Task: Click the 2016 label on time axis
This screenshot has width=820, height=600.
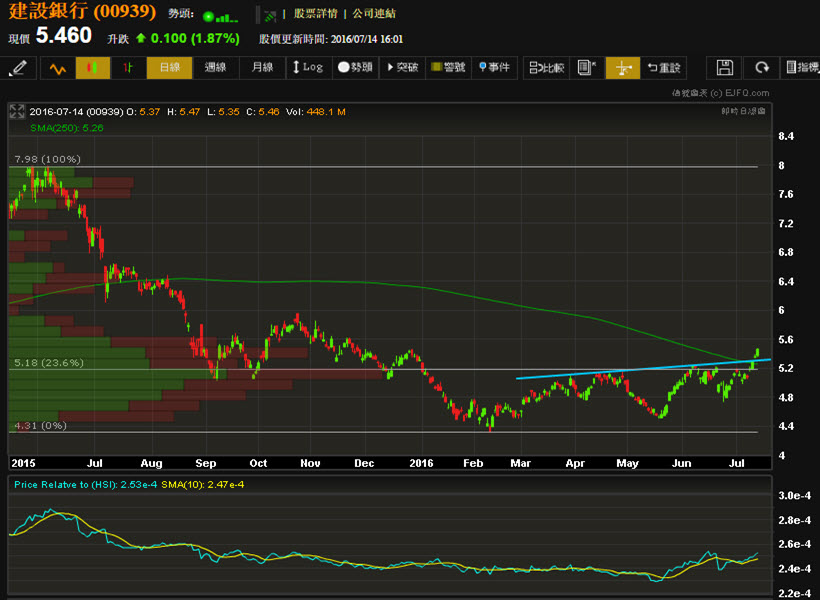Action: pos(422,463)
